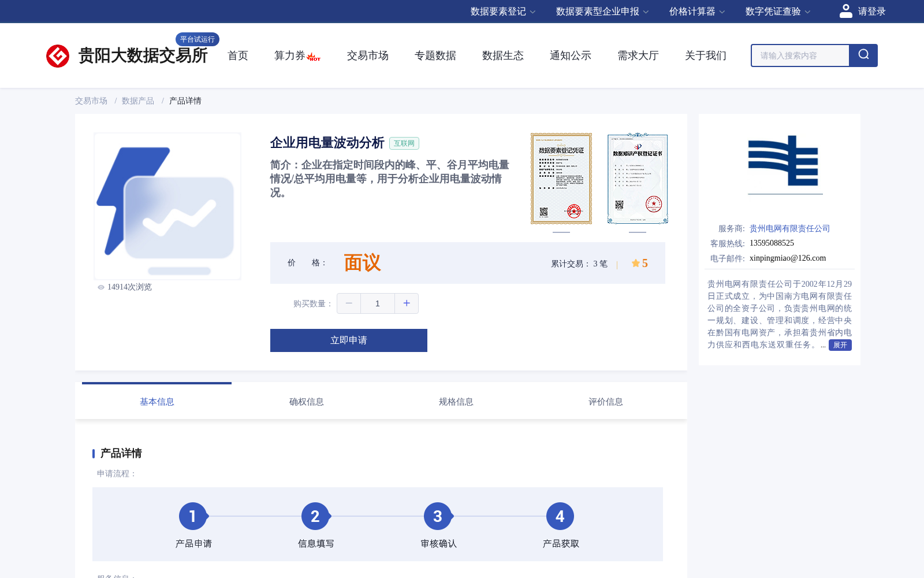Click the 互联网 tag badge
The width and height of the screenshot is (924, 578).
coord(404,143)
